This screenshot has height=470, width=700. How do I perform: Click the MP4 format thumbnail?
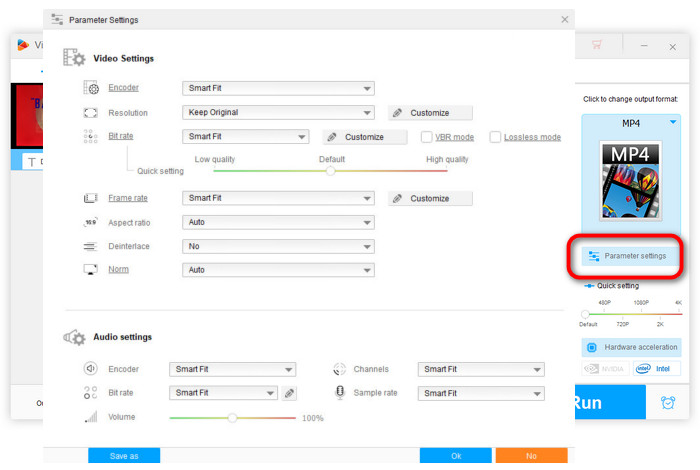point(630,180)
